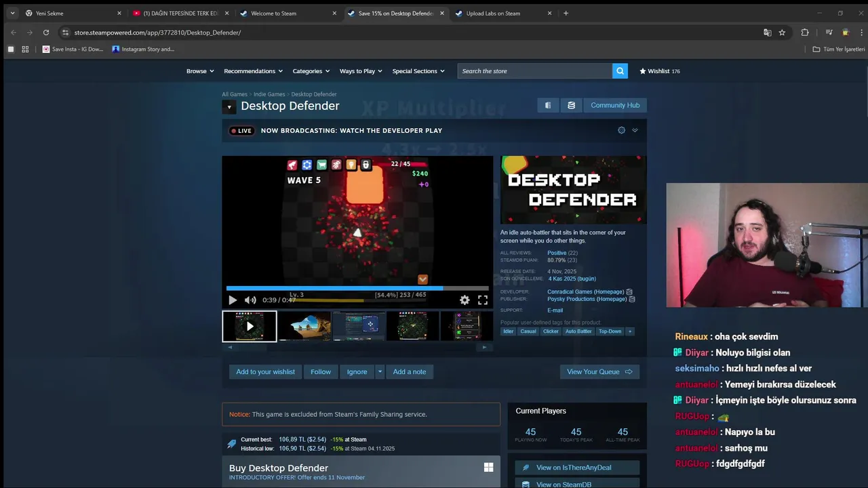This screenshot has width=868, height=488.
Task: Click View Your Queue button
Action: tap(599, 371)
